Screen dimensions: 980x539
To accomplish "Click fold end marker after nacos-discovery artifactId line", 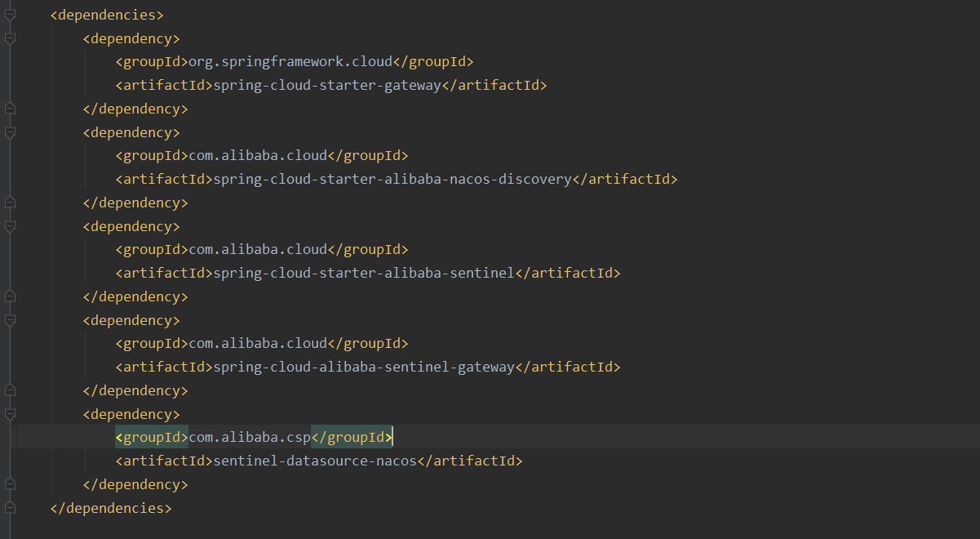I will [10, 202].
